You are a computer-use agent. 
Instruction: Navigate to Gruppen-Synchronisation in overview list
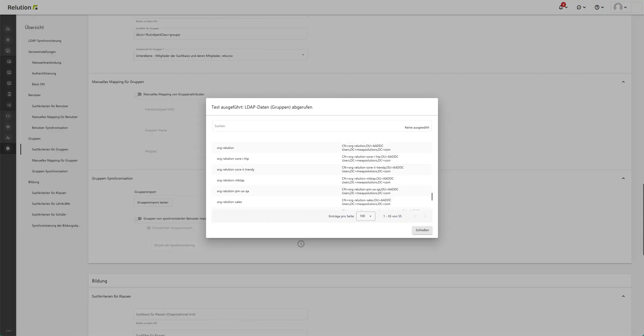coord(50,171)
